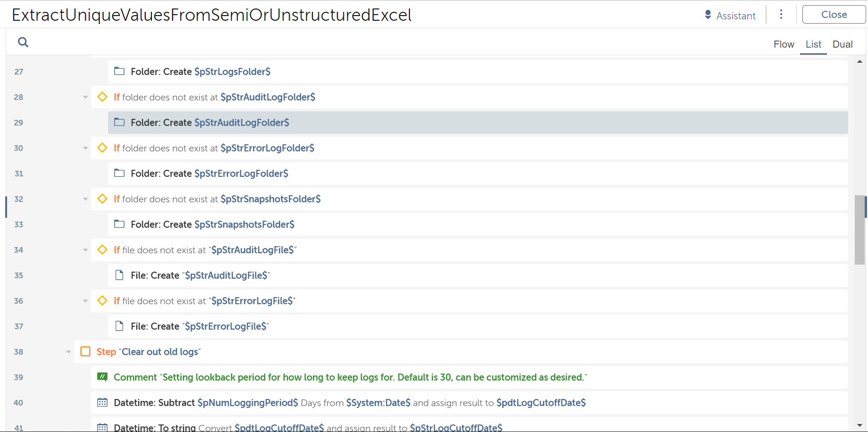
Task: Click the If diamond icon on line 28
Action: 102,97
